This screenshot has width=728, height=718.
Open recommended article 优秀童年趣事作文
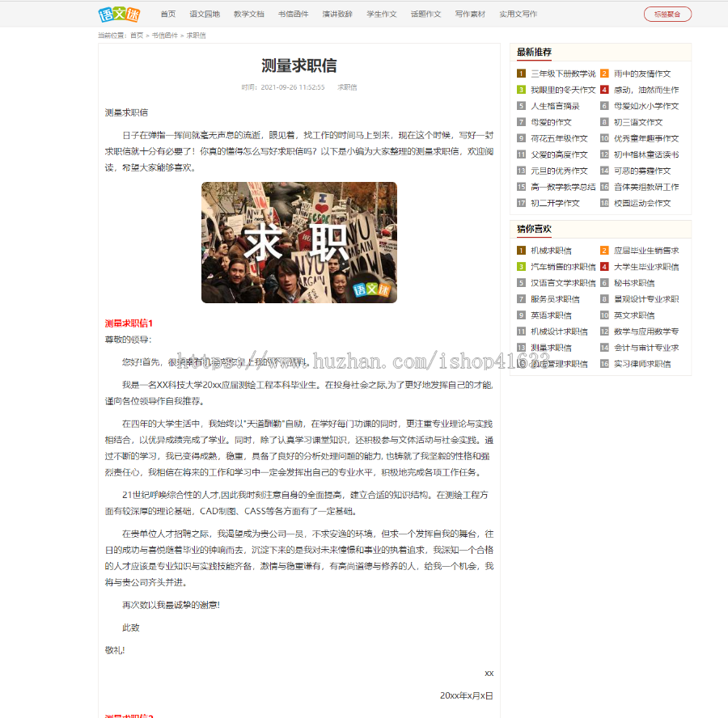(646, 139)
